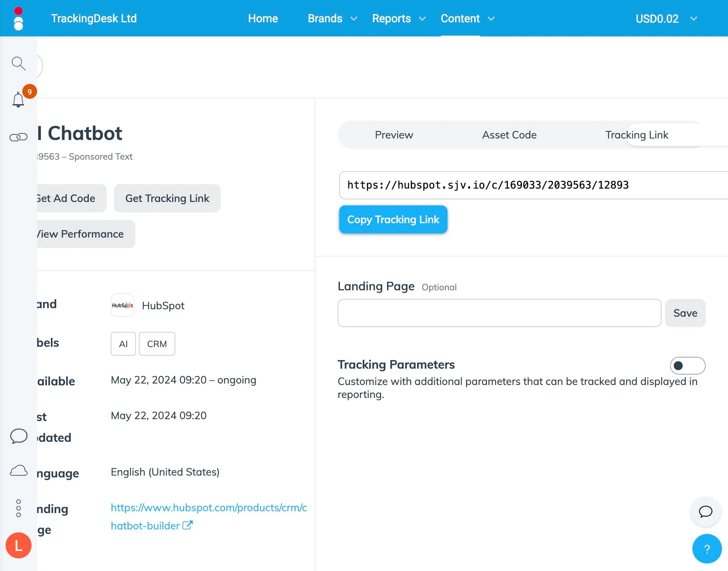728x571 pixels.
Task: Open the hubspot.com chatbot-builder landing link
Action: pyautogui.click(x=209, y=516)
